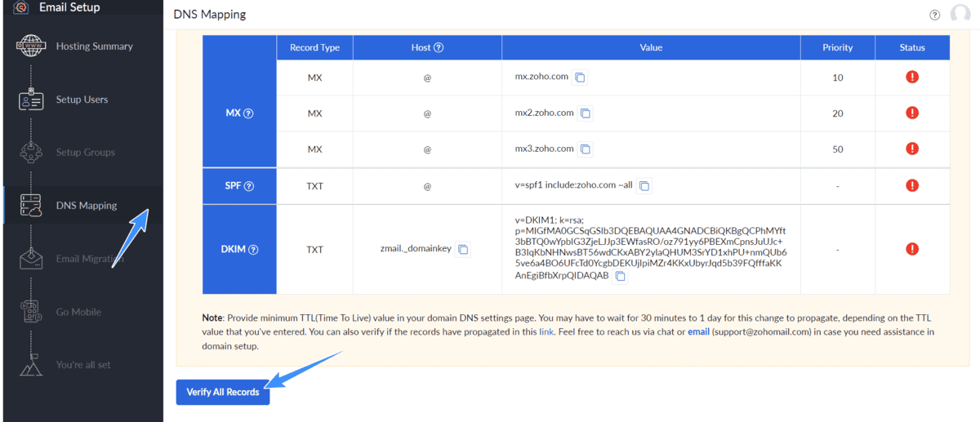Click the Email Setup logo icon

click(x=21, y=7)
